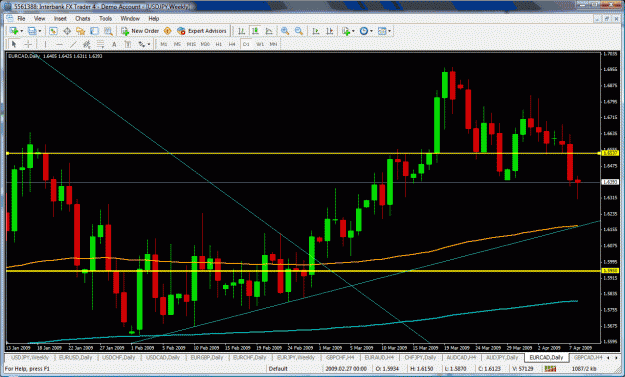Expand the New Chart dropdown arrow
Screen dimensions: 625x377
tap(22, 31)
